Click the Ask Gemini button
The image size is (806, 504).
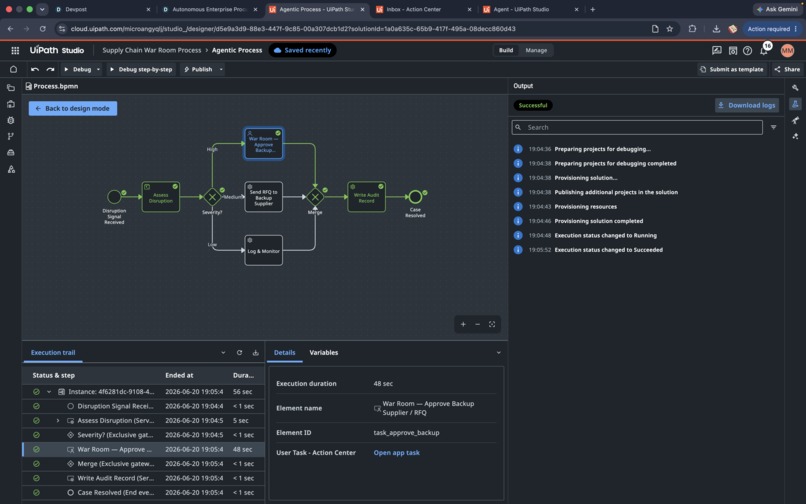pyautogui.click(x=777, y=9)
